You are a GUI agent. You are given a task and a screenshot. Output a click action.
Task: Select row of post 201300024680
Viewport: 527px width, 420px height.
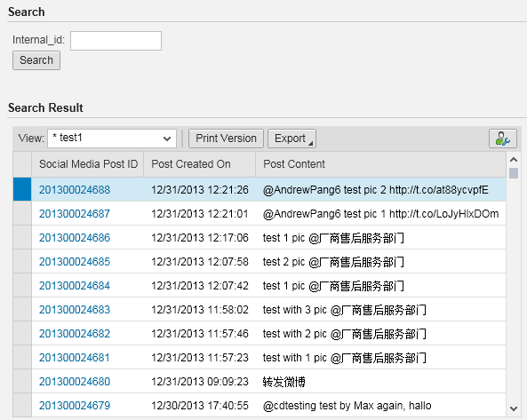[x=22, y=382]
